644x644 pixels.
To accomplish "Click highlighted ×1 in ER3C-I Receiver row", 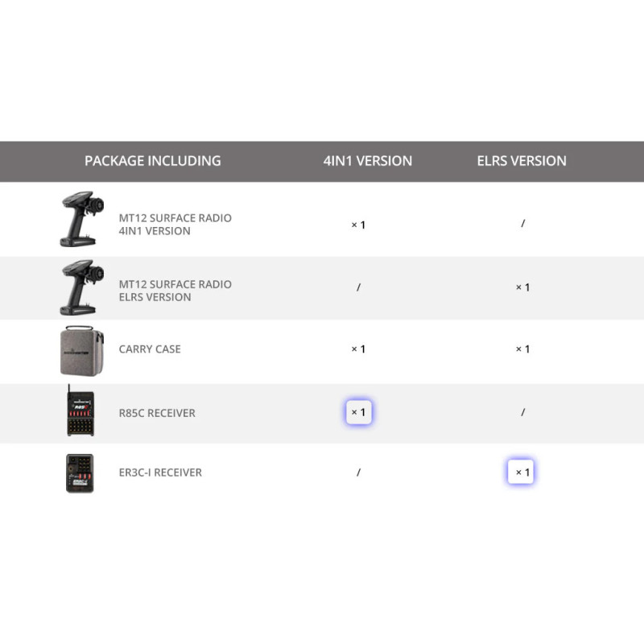I will [x=520, y=472].
